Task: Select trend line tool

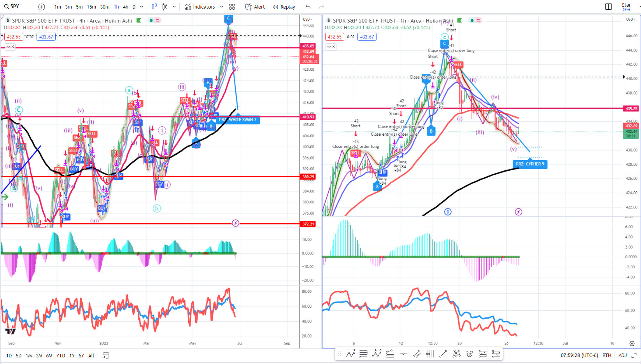Action: (443, 353)
